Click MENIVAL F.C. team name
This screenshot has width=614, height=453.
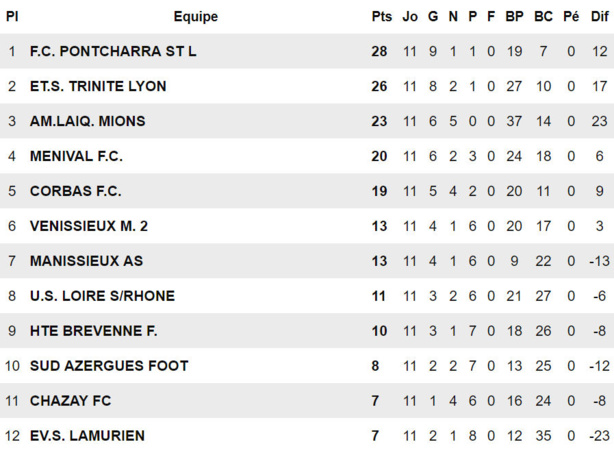pyautogui.click(x=76, y=156)
